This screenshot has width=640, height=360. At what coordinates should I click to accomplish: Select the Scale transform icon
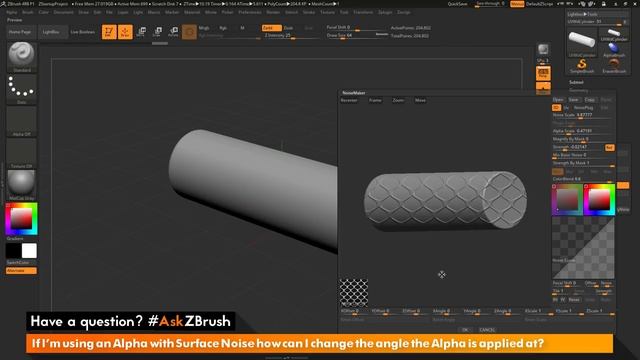pyautogui.click(x=158, y=32)
